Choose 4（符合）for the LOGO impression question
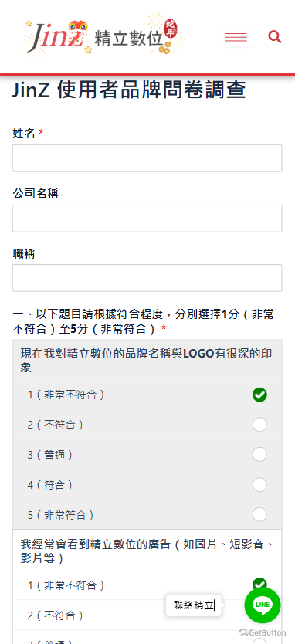This screenshot has height=644, width=295. pyautogui.click(x=259, y=485)
